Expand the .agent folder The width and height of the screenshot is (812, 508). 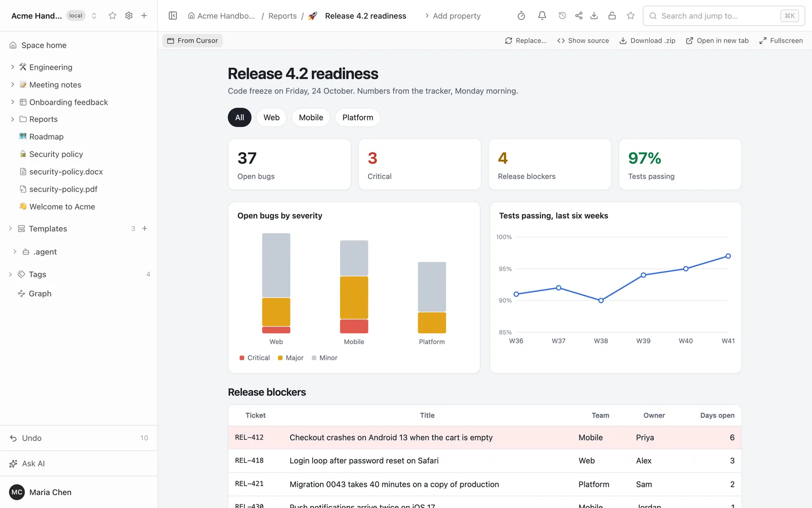click(15, 252)
